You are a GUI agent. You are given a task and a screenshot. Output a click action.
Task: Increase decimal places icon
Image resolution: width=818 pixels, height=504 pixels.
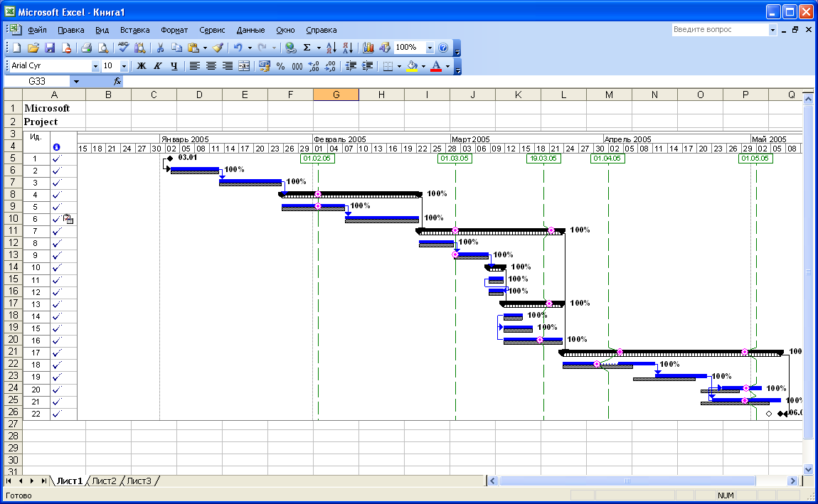point(314,66)
